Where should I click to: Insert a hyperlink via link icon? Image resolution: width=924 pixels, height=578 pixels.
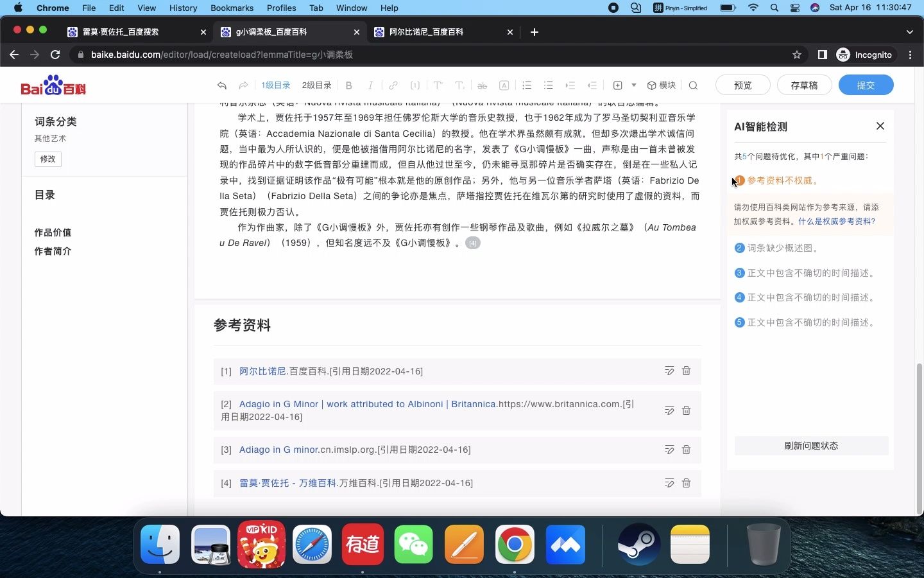click(x=393, y=85)
